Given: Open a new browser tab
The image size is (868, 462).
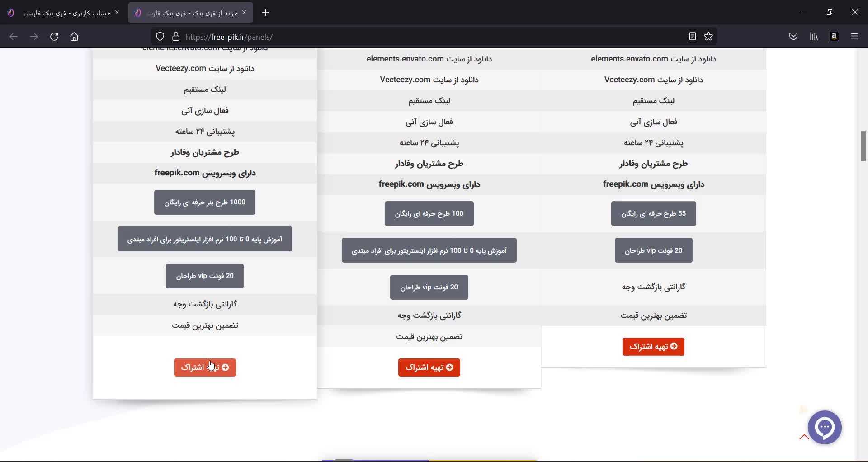Looking at the screenshot, I should [x=266, y=13].
